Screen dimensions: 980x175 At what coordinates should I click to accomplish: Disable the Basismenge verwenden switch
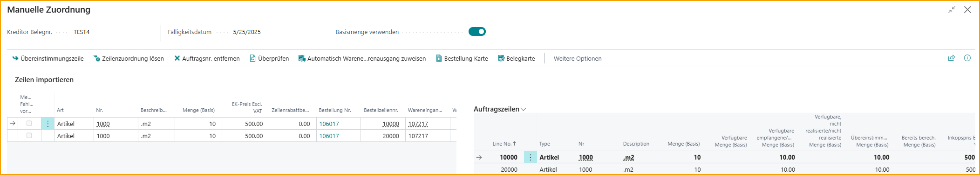[477, 32]
